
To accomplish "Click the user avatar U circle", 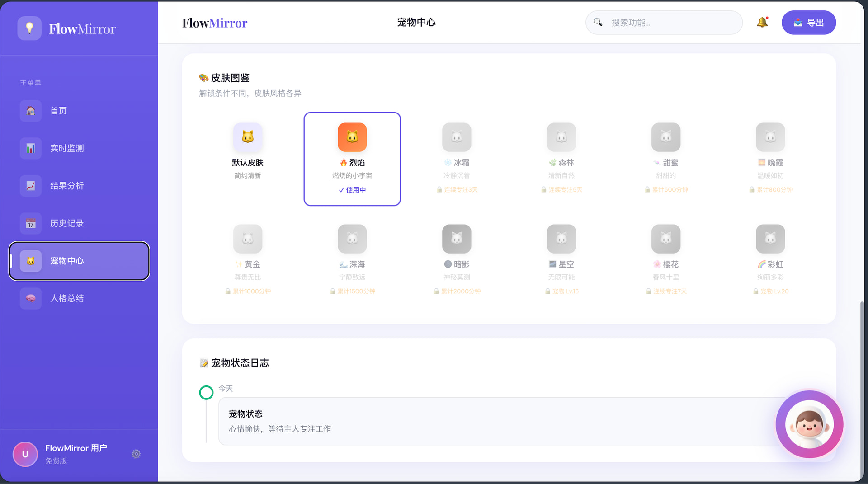I will point(25,454).
